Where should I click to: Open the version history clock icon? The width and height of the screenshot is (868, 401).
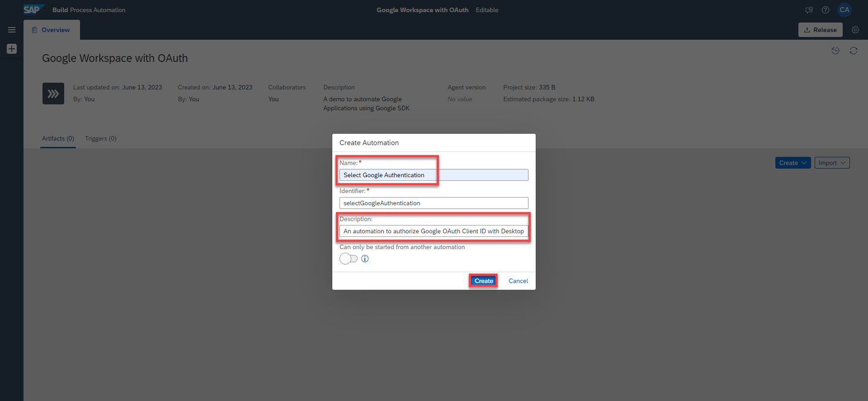[x=835, y=51]
